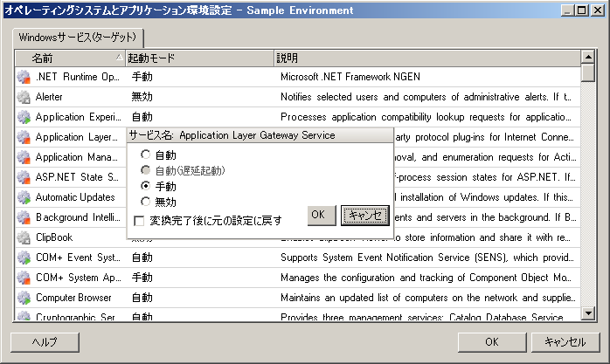Toggle the 変換完了後に元の設定に戻す checkbox
This screenshot has width=610, height=364.
point(139,220)
